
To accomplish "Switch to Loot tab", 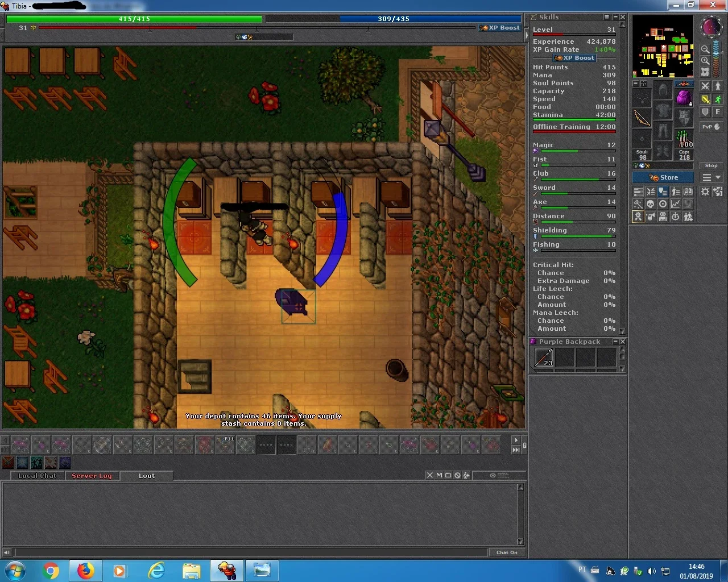I will [x=147, y=476].
